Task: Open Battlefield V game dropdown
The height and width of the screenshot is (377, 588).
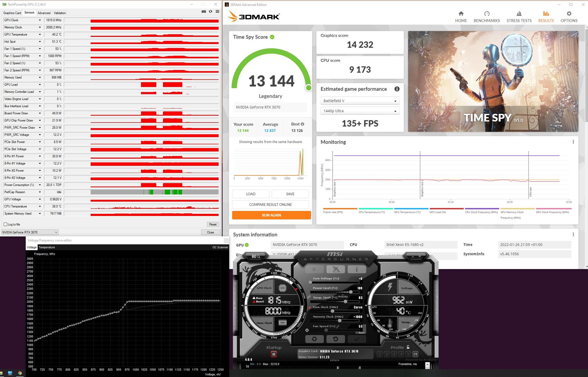Action: point(360,101)
